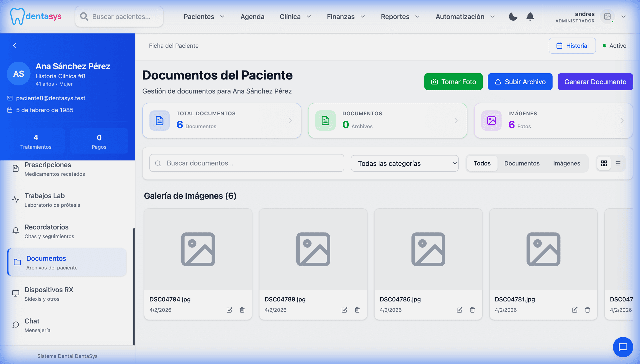Edit DSC04794.jpg using the pencil icon

tap(229, 310)
